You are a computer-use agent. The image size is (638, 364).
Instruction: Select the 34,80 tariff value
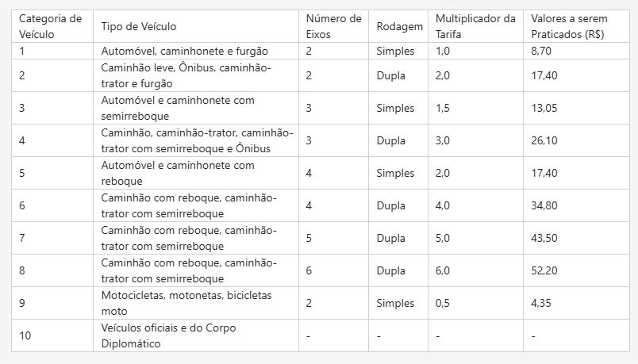pyautogui.click(x=544, y=205)
